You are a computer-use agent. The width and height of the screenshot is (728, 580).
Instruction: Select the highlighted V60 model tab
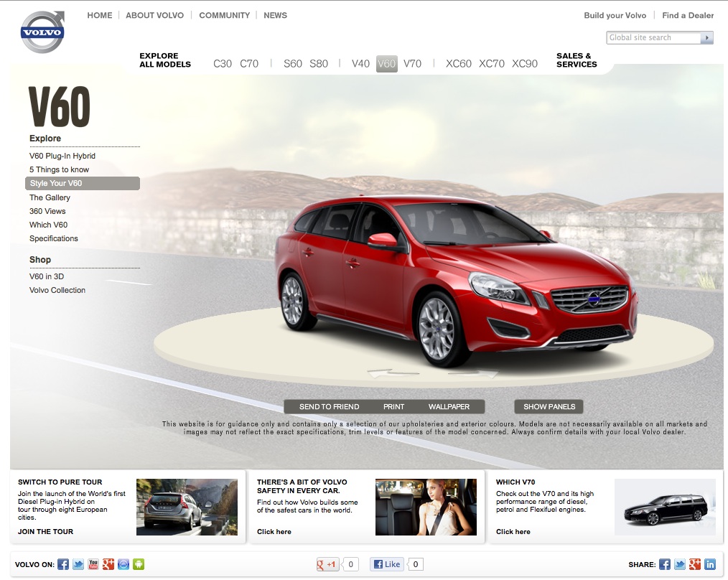coord(387,64)
